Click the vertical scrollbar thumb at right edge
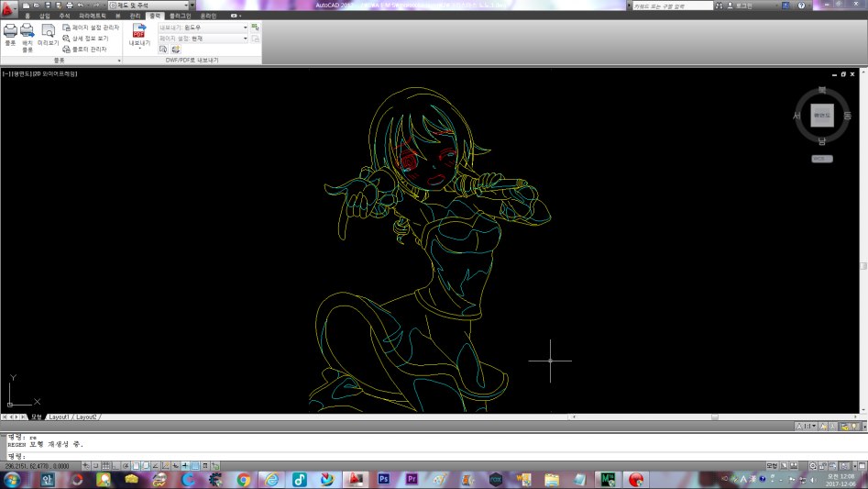 pos(863,266)
